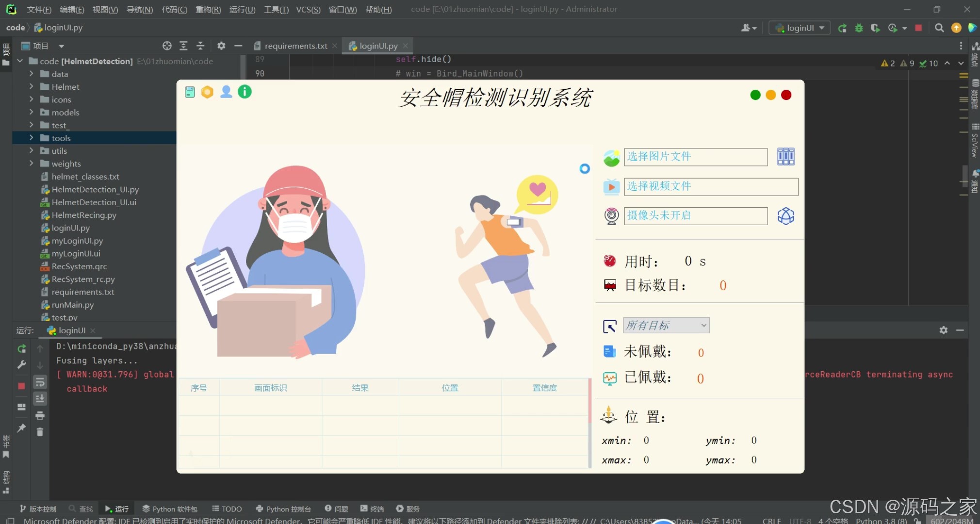
Task: Click the video file TV icon
Action: click(611, 187)
